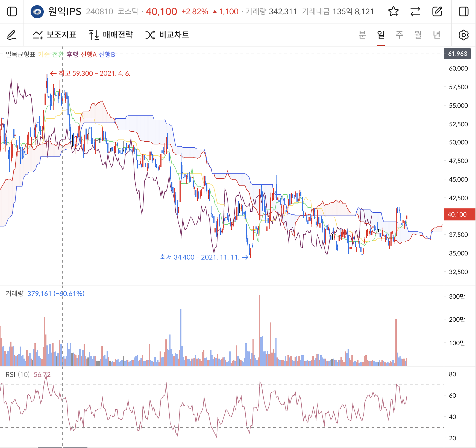This screenshot has height=448, width=476.
Task: Click the 원익IPS company logo
Action: point(37,12)
